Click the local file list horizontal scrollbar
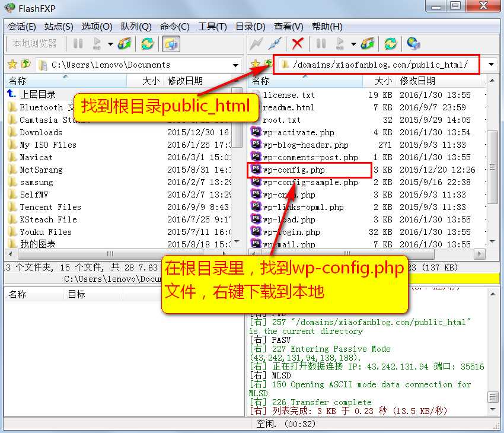This screenshot has height=433, width=504. click(x=110, y=254)
